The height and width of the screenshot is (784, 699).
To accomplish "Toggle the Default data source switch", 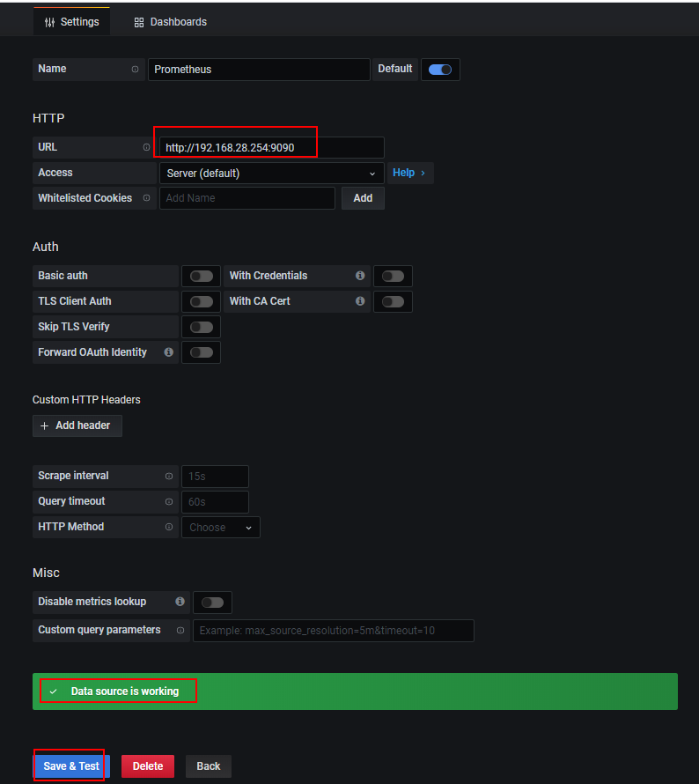I will coord(440,70).
